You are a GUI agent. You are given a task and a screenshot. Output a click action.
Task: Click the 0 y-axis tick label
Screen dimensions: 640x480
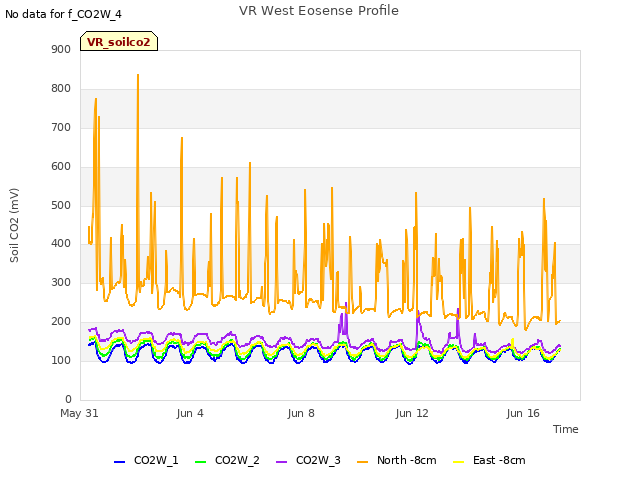(68, 399)
